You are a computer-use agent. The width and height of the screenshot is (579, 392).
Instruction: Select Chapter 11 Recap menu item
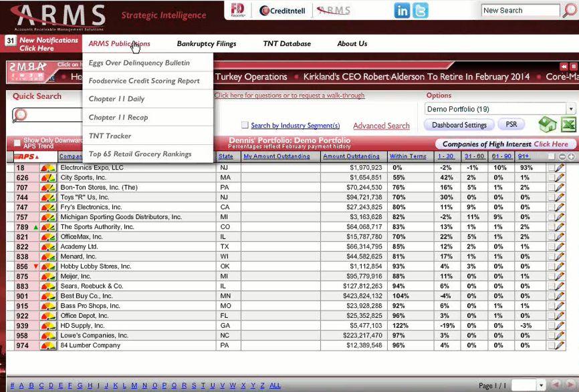(118, 118)
